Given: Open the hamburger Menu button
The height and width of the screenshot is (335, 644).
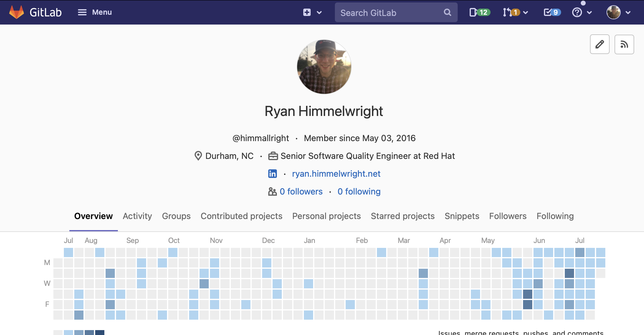Looking at the screenshot, I should click(x=95, y=12).
